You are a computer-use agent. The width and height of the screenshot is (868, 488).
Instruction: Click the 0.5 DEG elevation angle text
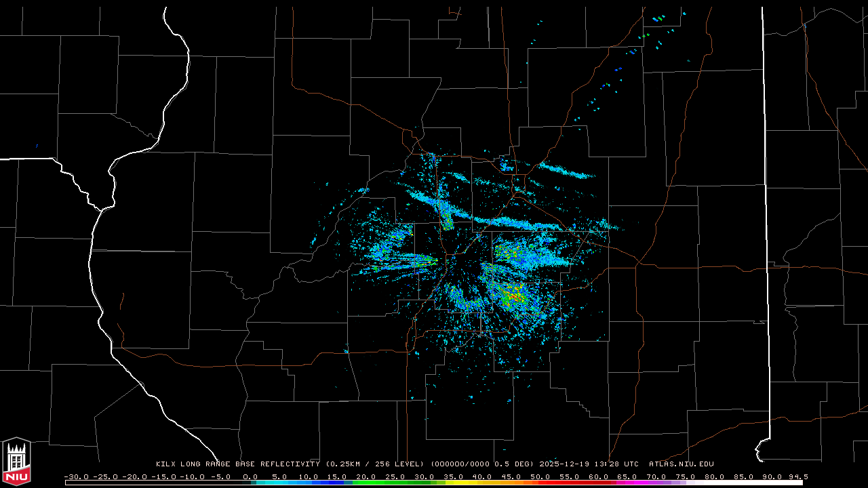pyautogui.click(x=513, y=464)
